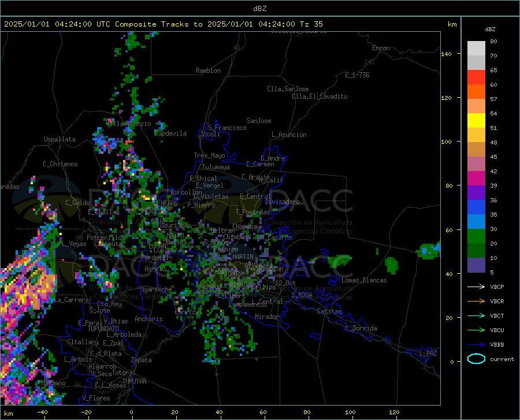Pick the blue 35 dBZ color swatch

[x=476, y=207]
